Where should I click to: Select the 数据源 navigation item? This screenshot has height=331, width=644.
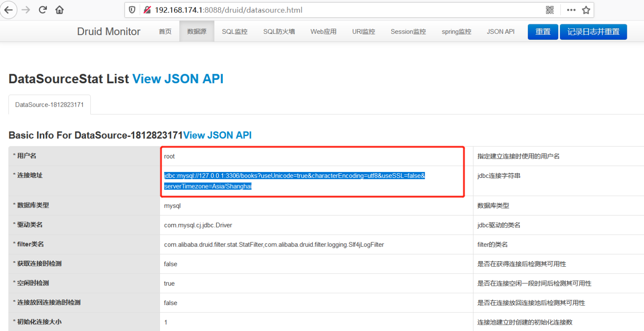pos(197,31)
